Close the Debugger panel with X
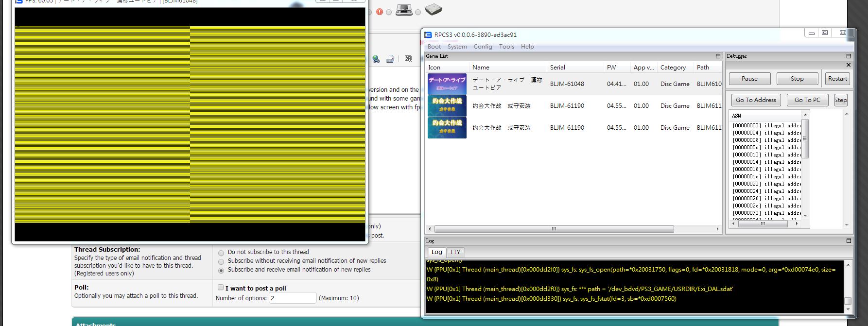The image size is (868, 326). 849,65
